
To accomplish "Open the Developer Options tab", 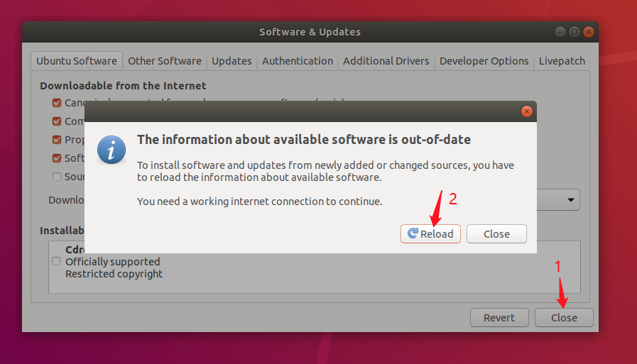I will point(484,61).
